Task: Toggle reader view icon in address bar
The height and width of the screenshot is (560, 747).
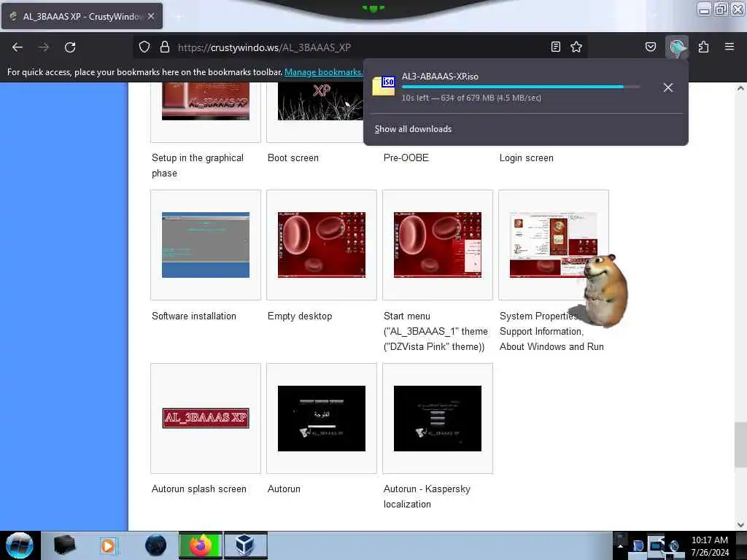Action: coord(555,47)
